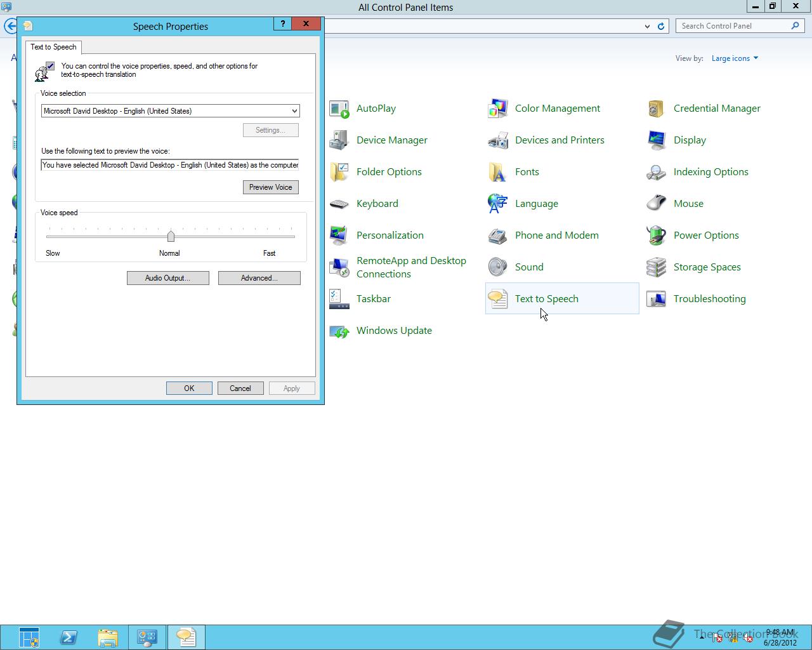Close the Speech Properties dialog
812x650 pixels.
(x=306, y=23)
